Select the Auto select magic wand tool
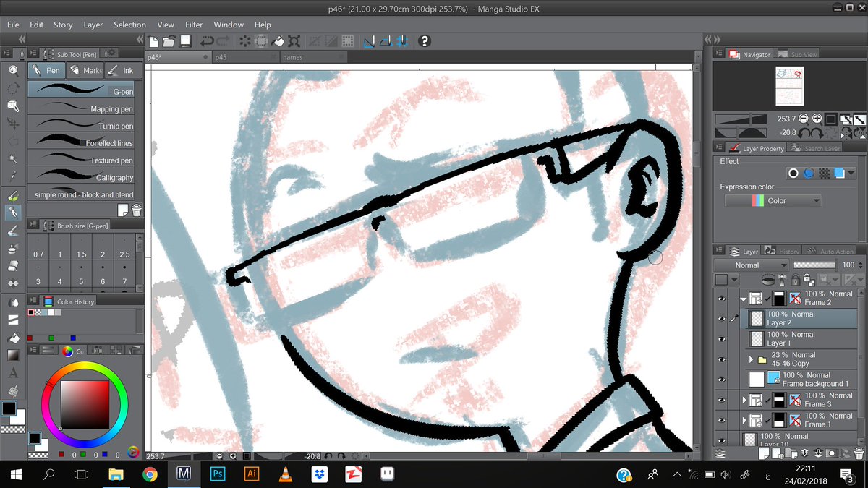Image resolution: width=868 pixels, height=488 pixels. pyautogui.click(x=13, y=158)
